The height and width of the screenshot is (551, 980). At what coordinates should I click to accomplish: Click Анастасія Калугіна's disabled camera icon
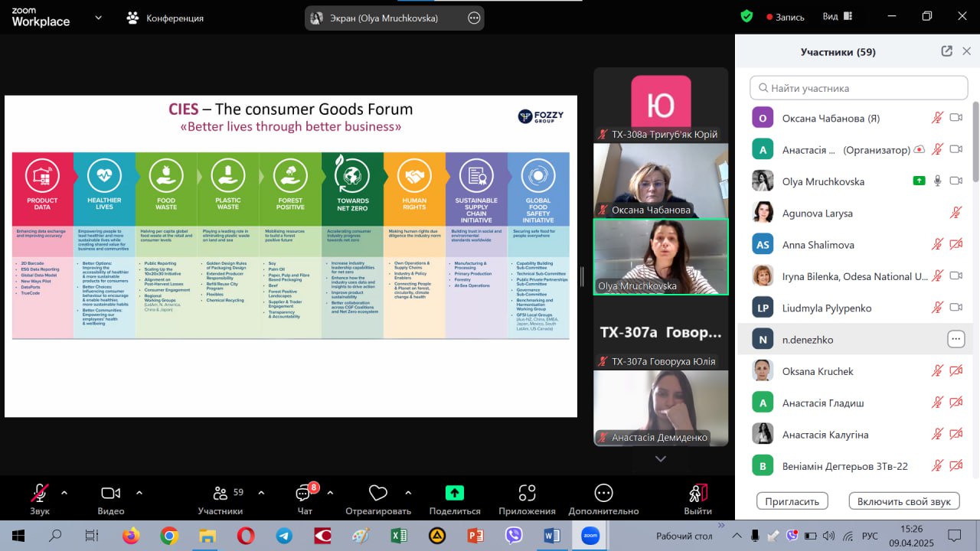point(955,434)
